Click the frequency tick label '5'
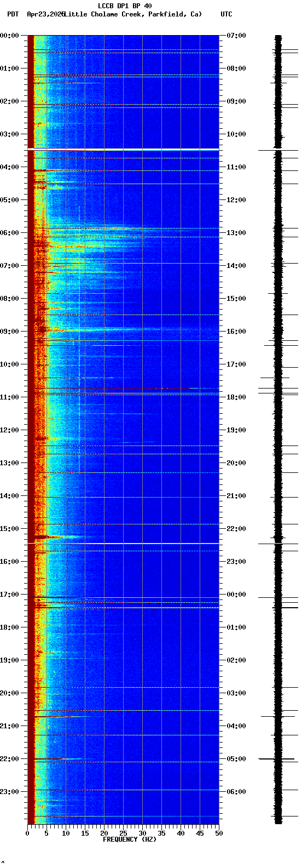Viewport: 302px width, 868px height. 47,833
